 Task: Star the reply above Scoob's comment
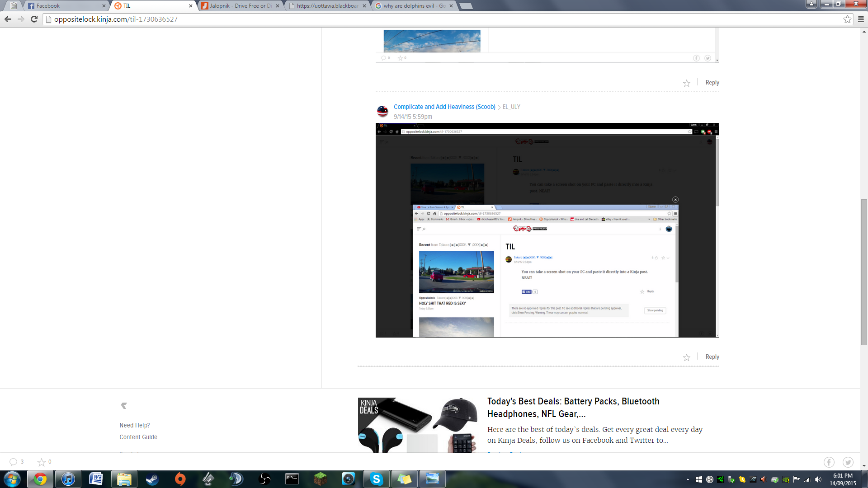tap(687, 83)
